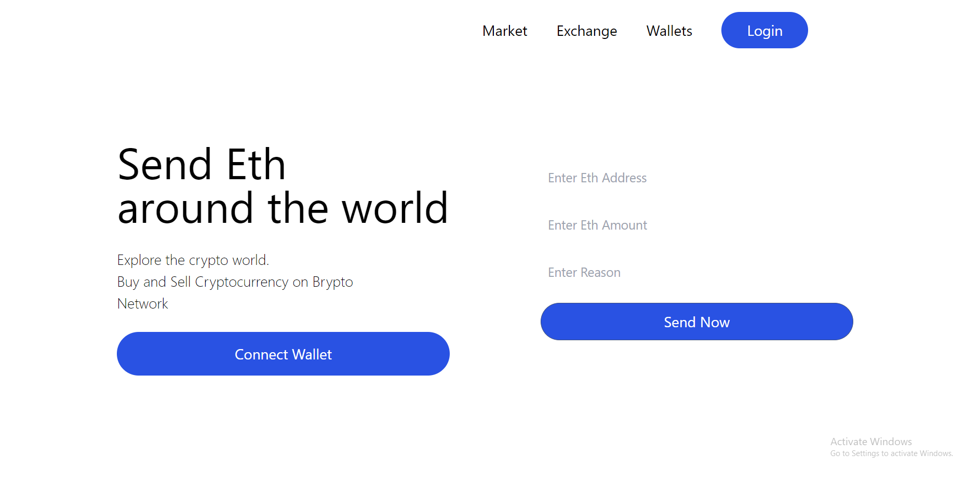Open the Market nav link
This screenshot has width=980, height=481.
tap(504, 31)
